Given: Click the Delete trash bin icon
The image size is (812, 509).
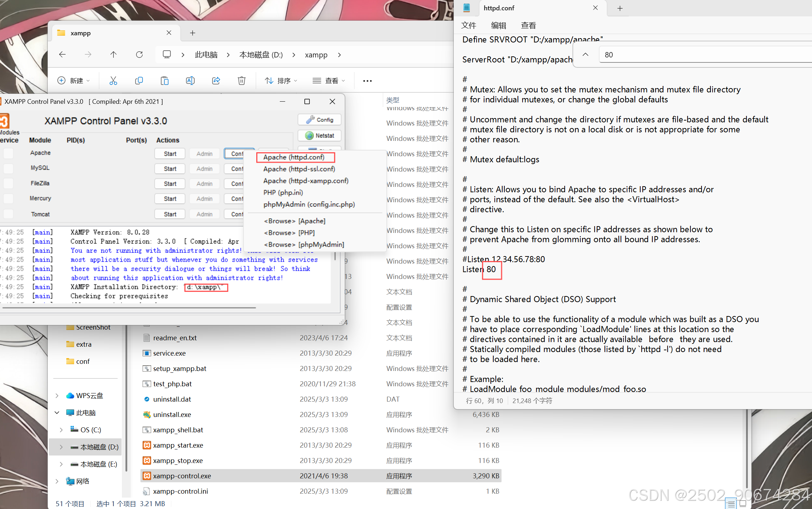Looking at the screenshot, I should coord(241,81).
